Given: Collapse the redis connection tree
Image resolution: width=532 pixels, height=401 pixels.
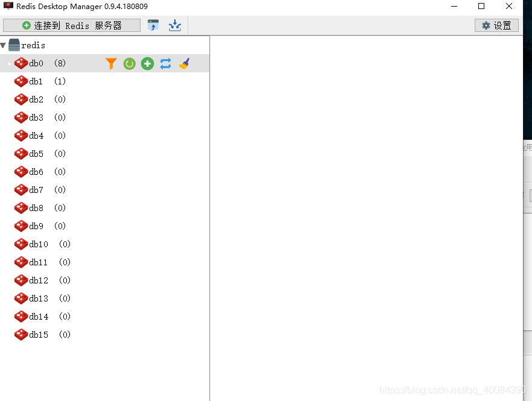Looking at the screenshot, I should [x=4, y=45].
